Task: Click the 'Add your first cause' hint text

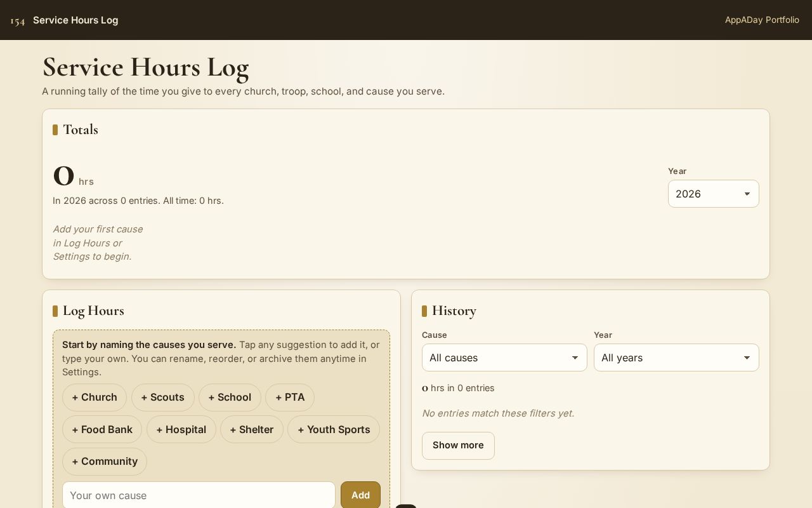Action: point(98,243)
